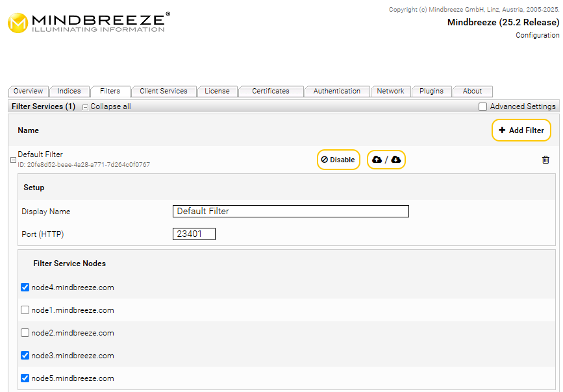Image resolution: width=563 pixels, height=392 pixels.
Task: Click the Mindbreeze GmbH copyright notice
Action: pyautogui.click(x=474, y=9)
